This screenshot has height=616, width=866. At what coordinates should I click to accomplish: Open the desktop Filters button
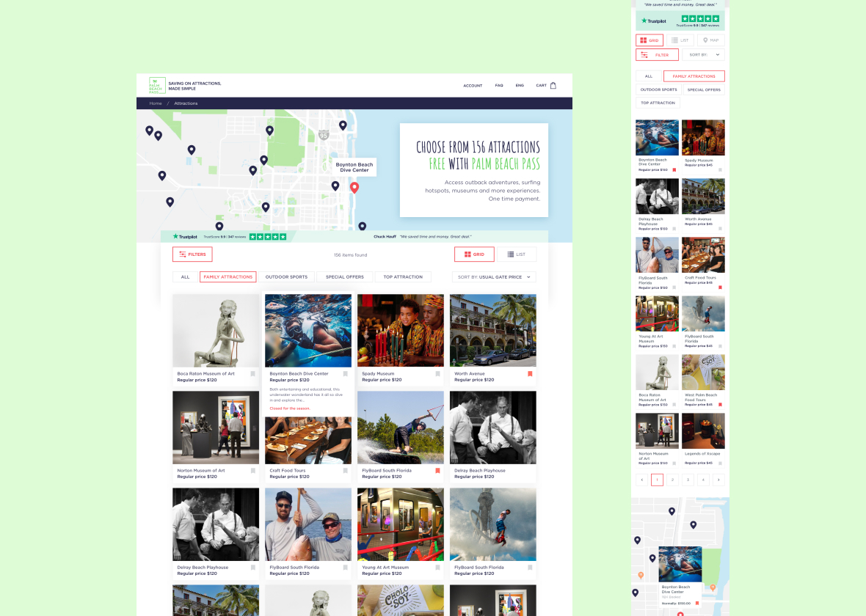pos(192,254)
